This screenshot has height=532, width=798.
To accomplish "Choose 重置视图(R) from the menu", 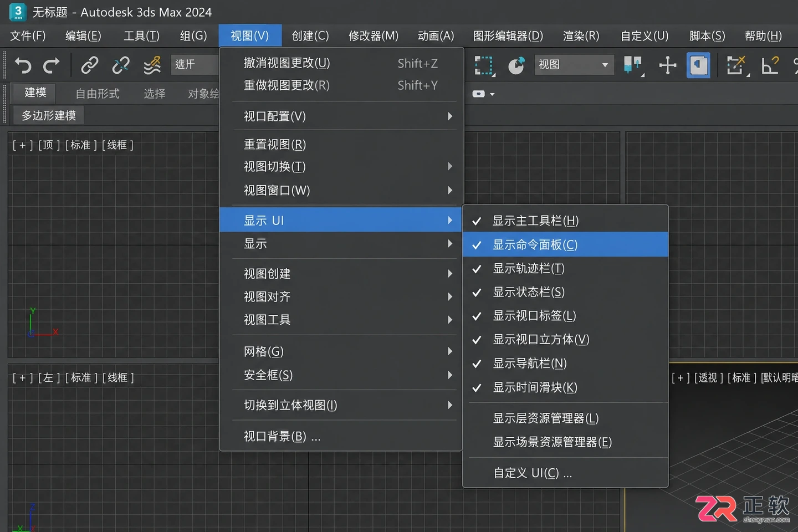I will [x=341, y=145].
